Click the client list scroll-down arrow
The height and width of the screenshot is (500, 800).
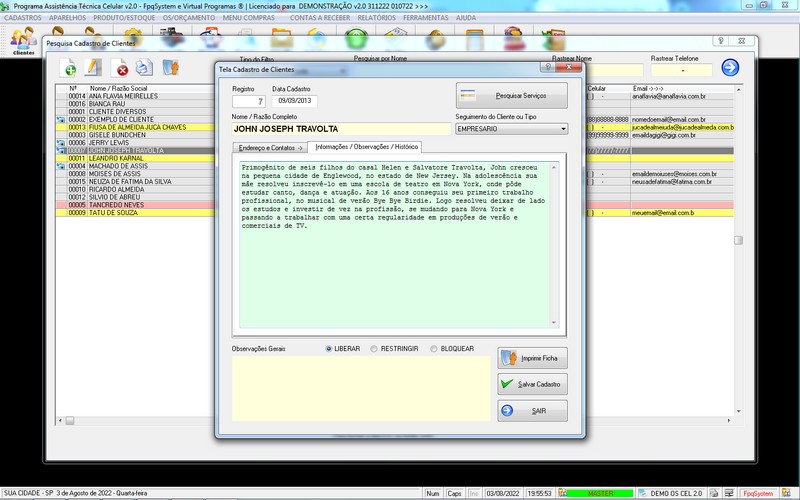click(x=738, y=411)
